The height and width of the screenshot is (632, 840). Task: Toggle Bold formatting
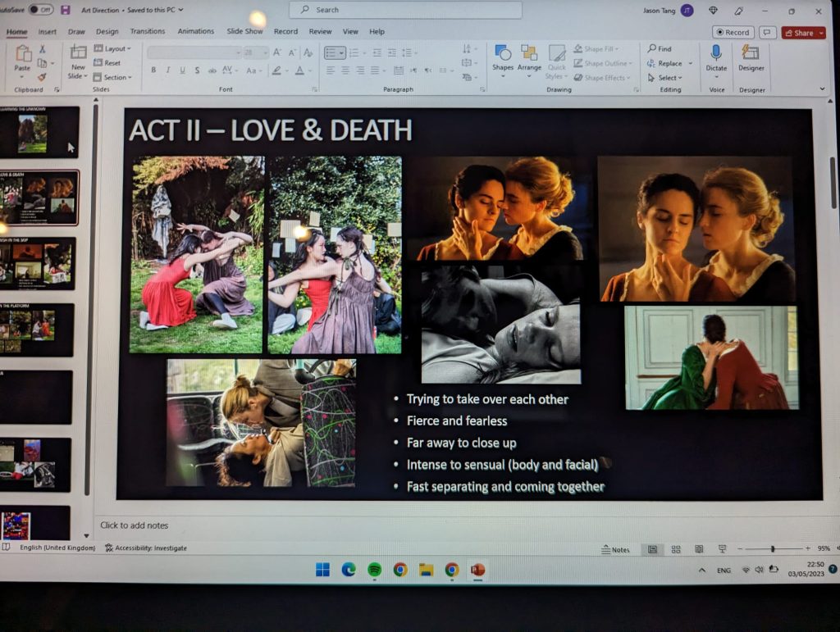point(153,70)
